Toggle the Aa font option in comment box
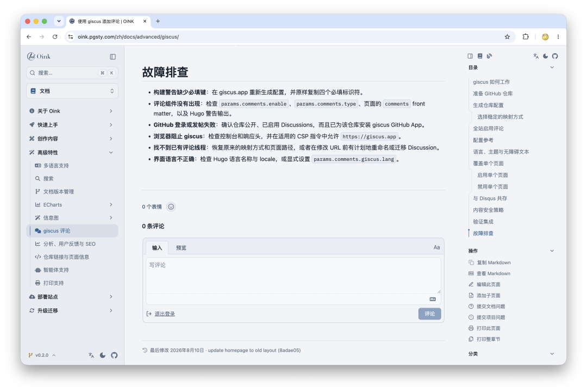 [436, 247]
